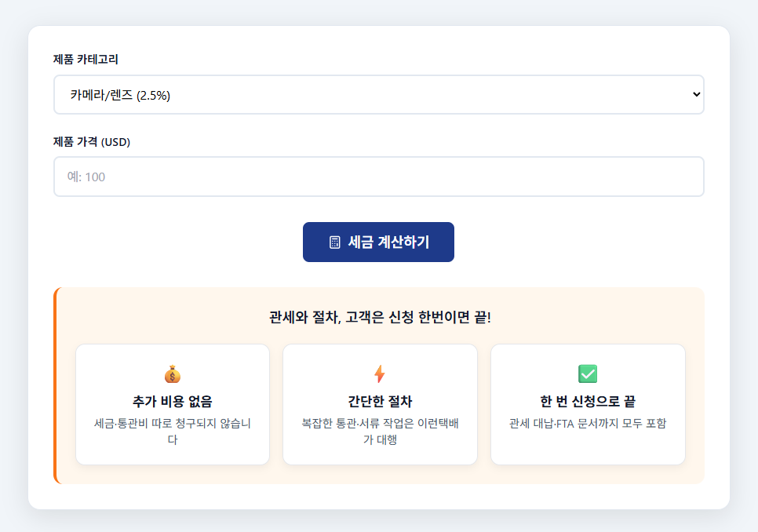Screen dimensions: 758x532
Task: Select the 추가 비용 없음 card title
Action: 173,402
